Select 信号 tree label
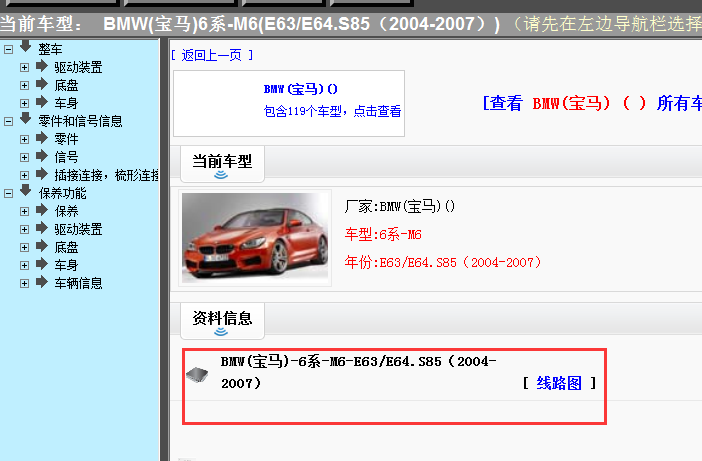Image resolution: width=702 pixels, height=461 pixels. pos(66,158)
